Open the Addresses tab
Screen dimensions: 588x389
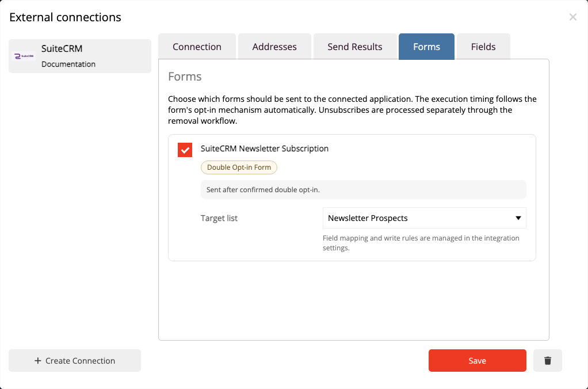[274, 47]
